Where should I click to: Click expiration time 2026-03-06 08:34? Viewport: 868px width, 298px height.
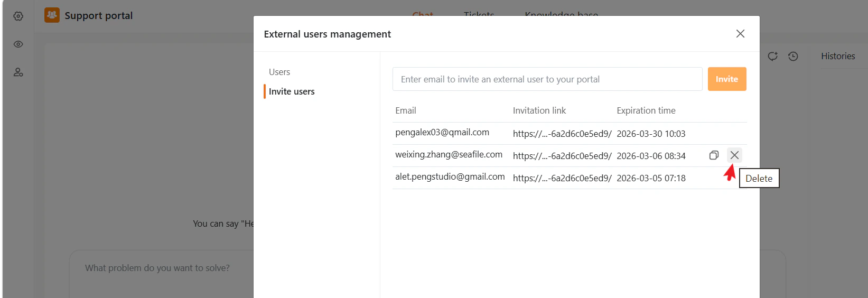(651, 156)
